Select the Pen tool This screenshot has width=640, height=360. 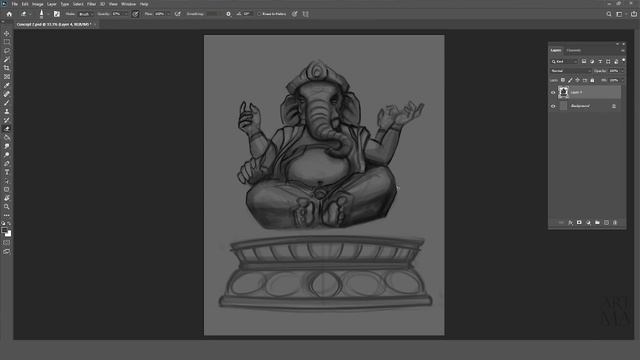tap(7, 164)
